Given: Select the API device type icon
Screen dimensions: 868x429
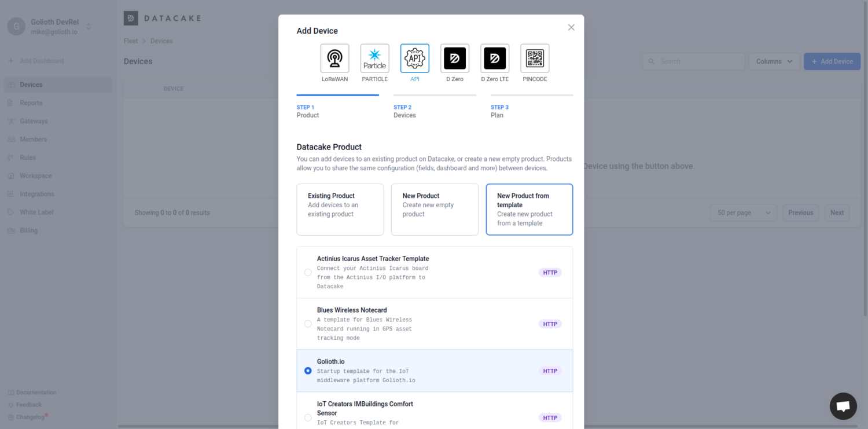Looking at the screenshot, I should tap(414, 58).
